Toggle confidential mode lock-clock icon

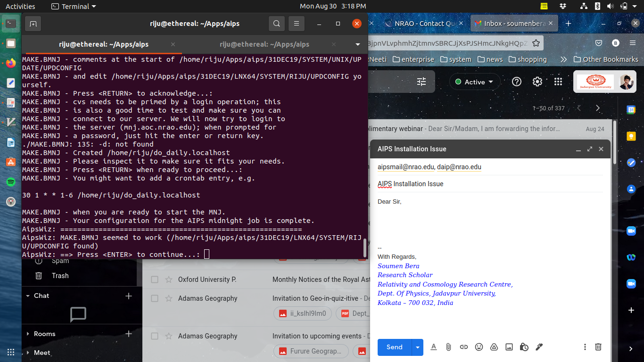524,347
